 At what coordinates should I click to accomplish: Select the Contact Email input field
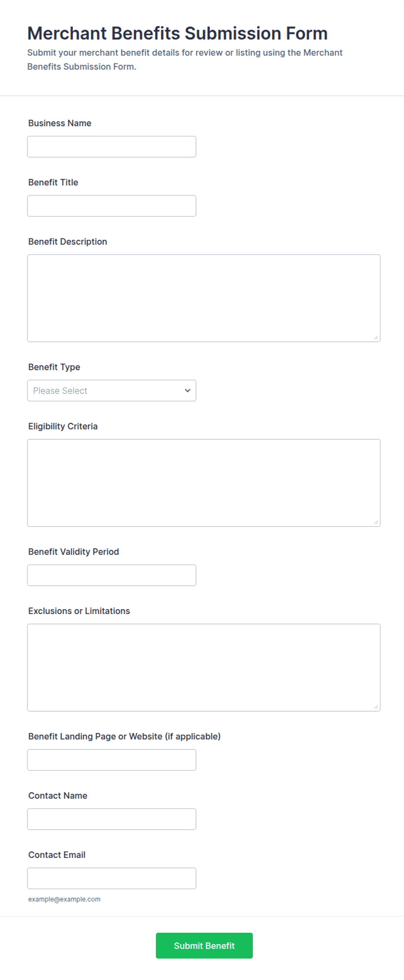112,878
